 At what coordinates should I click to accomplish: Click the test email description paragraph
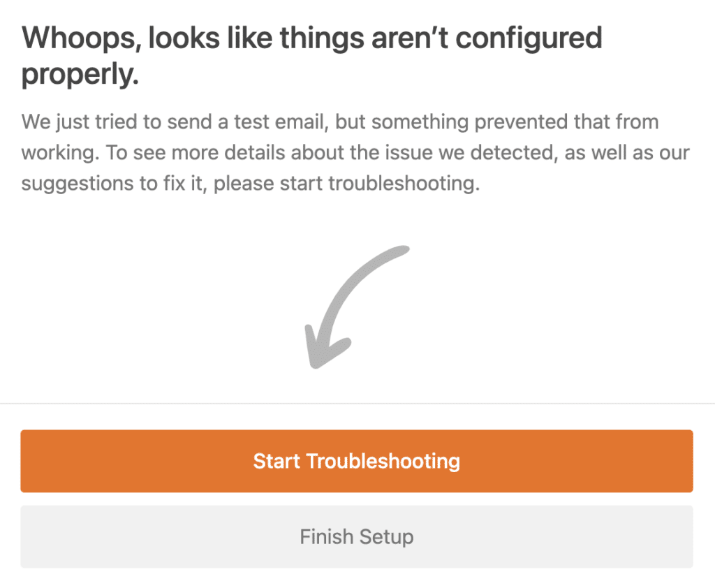(x=356, y=152)
